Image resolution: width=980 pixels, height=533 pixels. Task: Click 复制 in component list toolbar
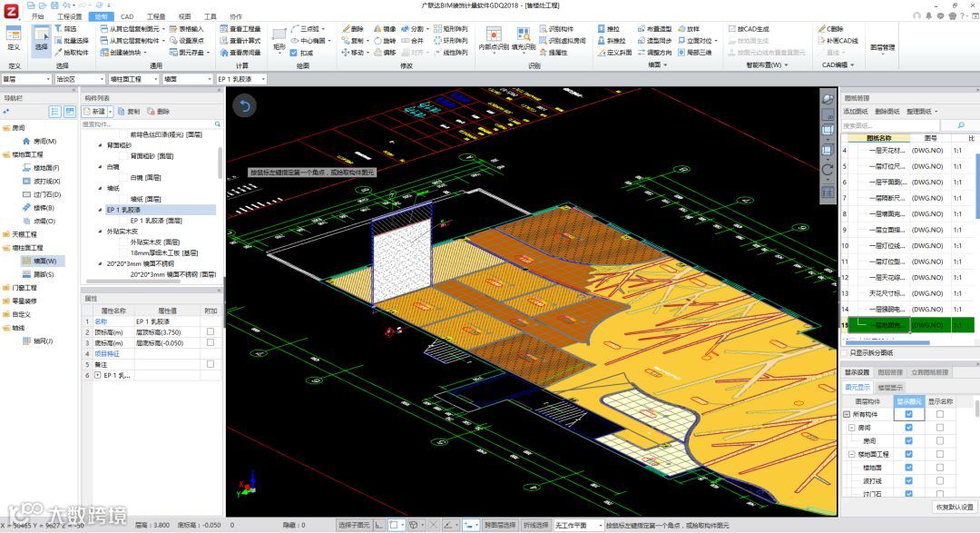click(x=130, y=112)
